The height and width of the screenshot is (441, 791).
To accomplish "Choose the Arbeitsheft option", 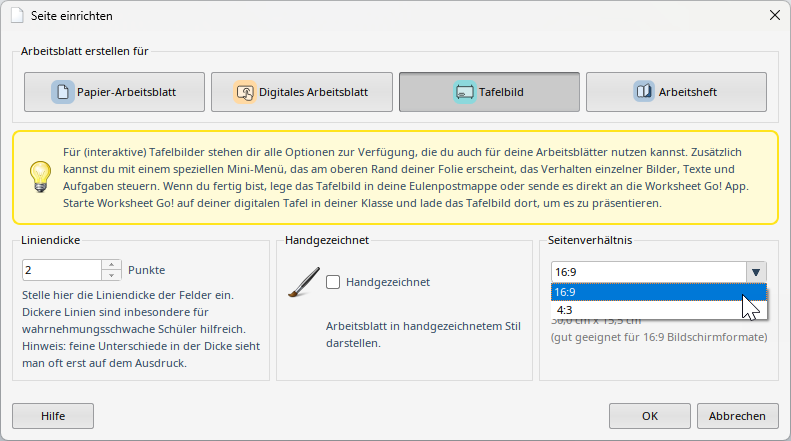I will (x=676, y=92).
